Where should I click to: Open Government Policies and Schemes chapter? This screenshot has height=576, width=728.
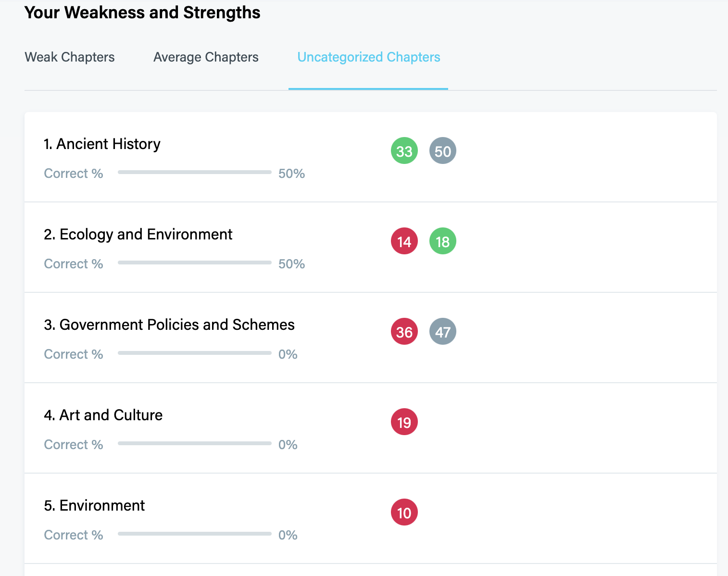169,325
